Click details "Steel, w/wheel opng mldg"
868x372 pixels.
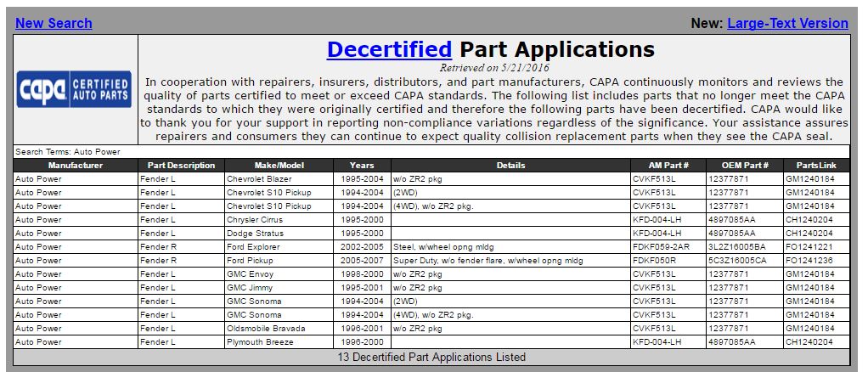click(510, 247)
